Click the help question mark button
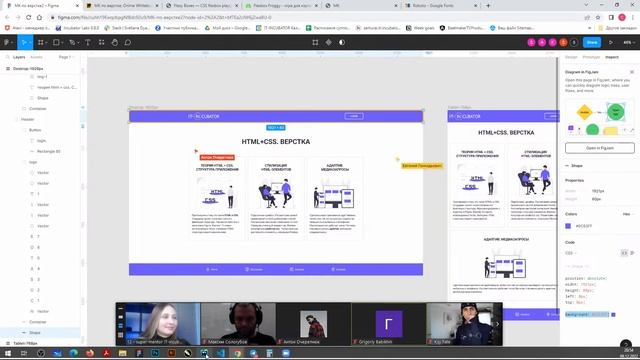 626,344
